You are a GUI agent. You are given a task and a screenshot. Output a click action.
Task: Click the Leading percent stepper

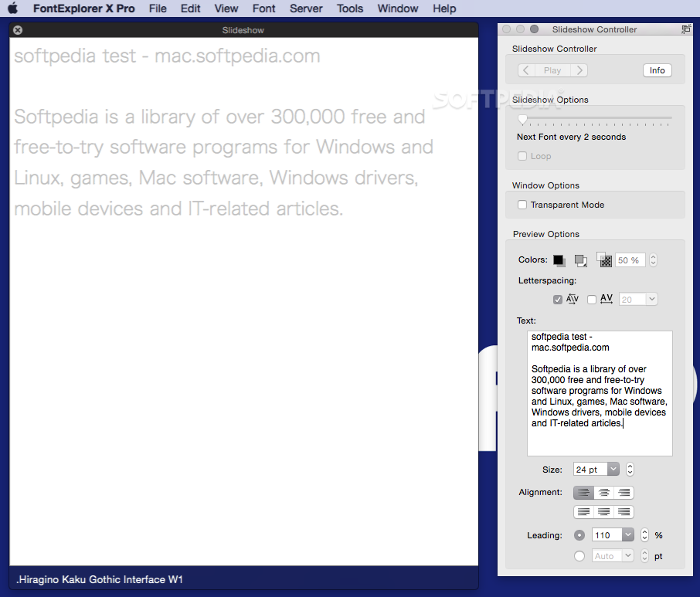[644, 535]
